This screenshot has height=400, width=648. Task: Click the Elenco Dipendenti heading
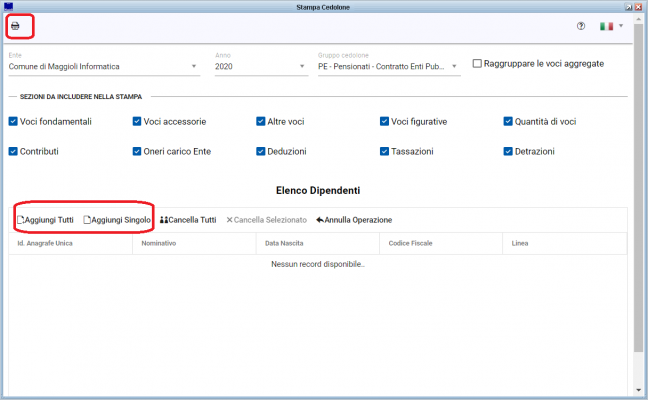pos(318,190)
